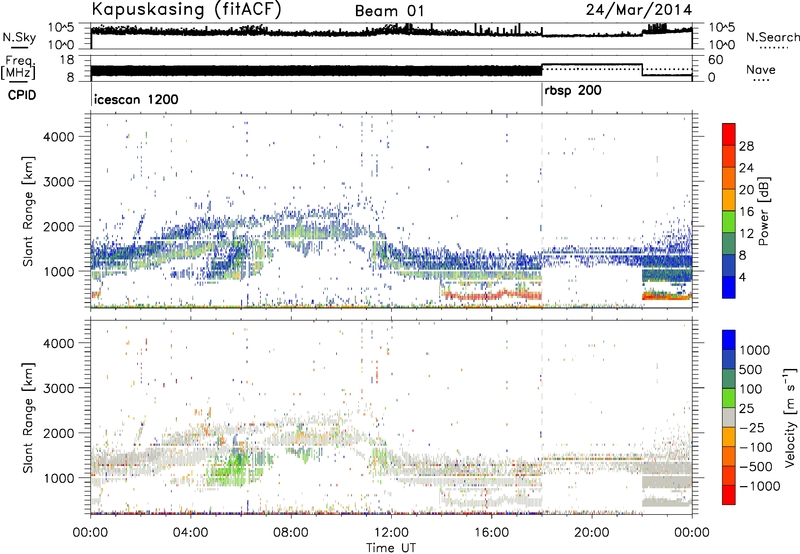Click the 'Power [dB]' color bar label
This screenshot has width=800, height=554.
coord(764,211)
